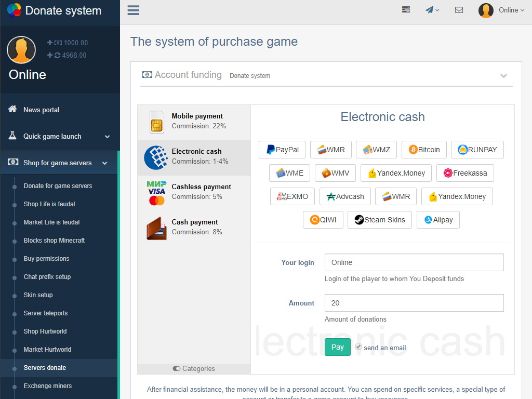Open the paper plane dropdown in header
This screenshot has height=399, width=532.
click(432, 10)
